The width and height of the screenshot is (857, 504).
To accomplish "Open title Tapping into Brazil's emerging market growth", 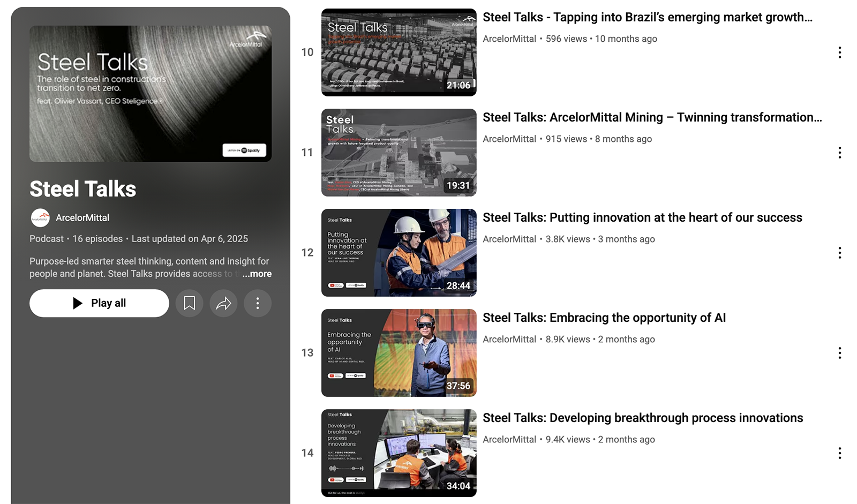I will click(648, 17).
